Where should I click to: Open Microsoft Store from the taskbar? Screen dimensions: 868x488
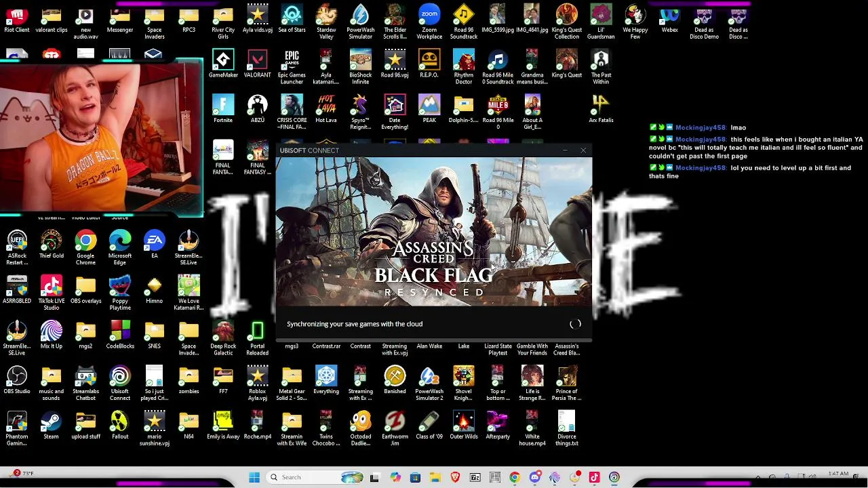(415, 477)
